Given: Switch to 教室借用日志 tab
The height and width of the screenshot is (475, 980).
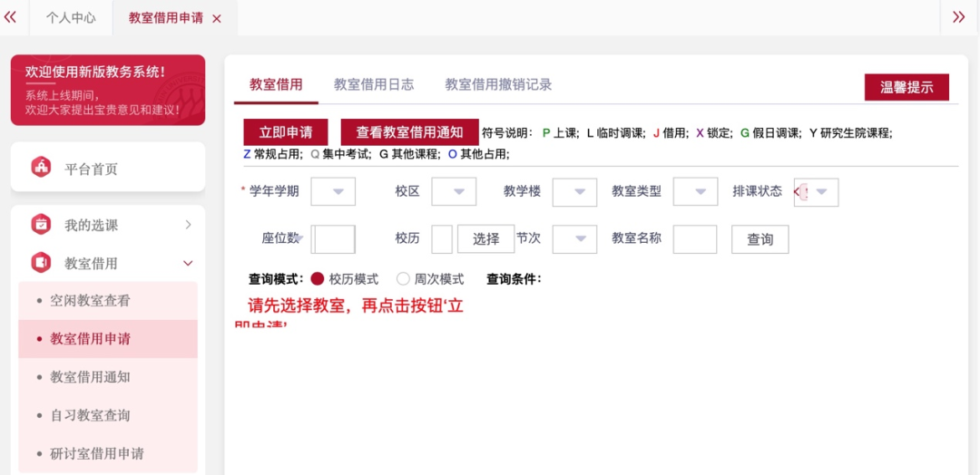Looking at the screenshot, I should (x=374, y=84).
